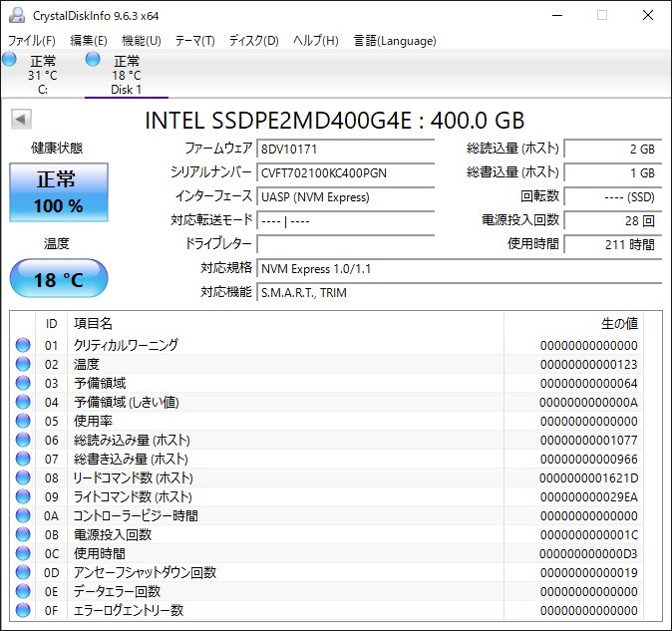Click status orb for attribute 02 温度
The height and width of the screenshot is (631, 672).
[x=23, y=364]
